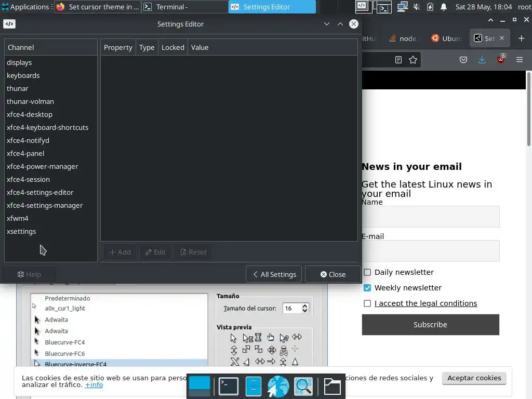Image resolution: width=532 pixels, height=399 pixels.
Task: Launch the terminal from the dock
Action: click(x=229, y=386)
